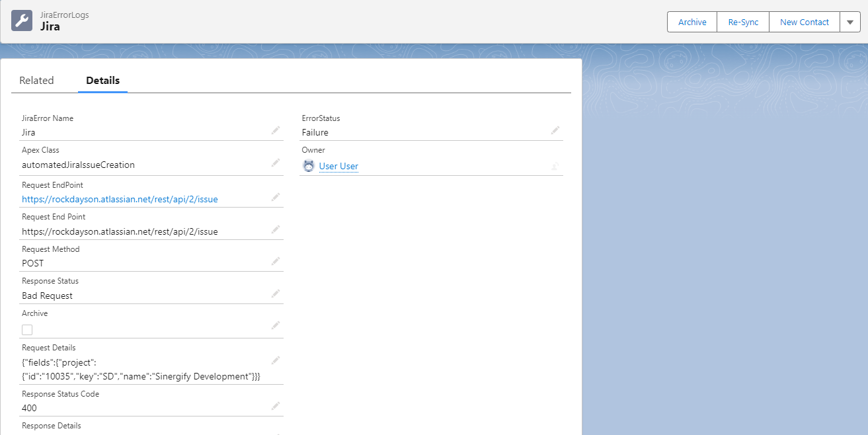Select the Details tab
This screenshot has width=868, height=435.
point(103,80)
